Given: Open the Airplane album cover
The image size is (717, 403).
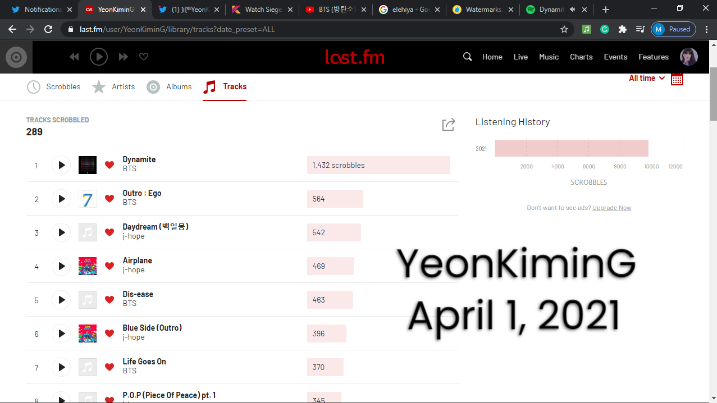Looking at the screenshot, I should point(87,266).
